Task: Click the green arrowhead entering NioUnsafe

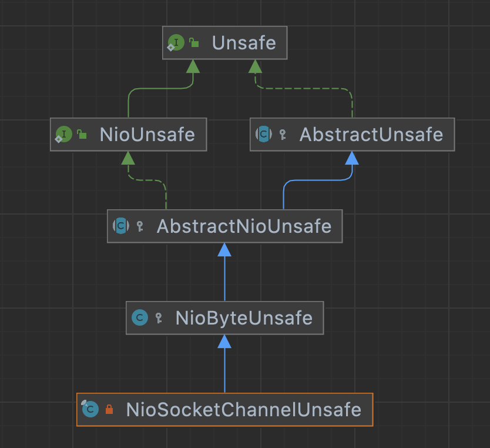Action: tap(128, 158)
